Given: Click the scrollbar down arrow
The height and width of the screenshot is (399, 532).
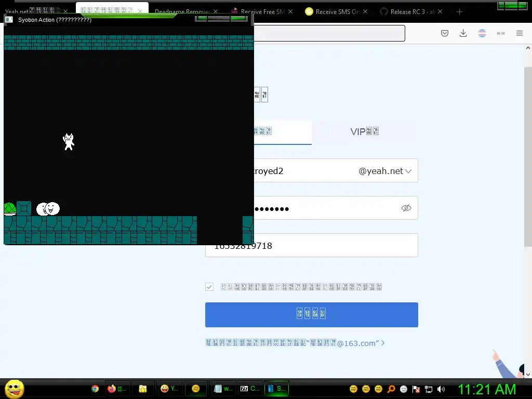Looking at the screenshot, I should tap(528, 374).
